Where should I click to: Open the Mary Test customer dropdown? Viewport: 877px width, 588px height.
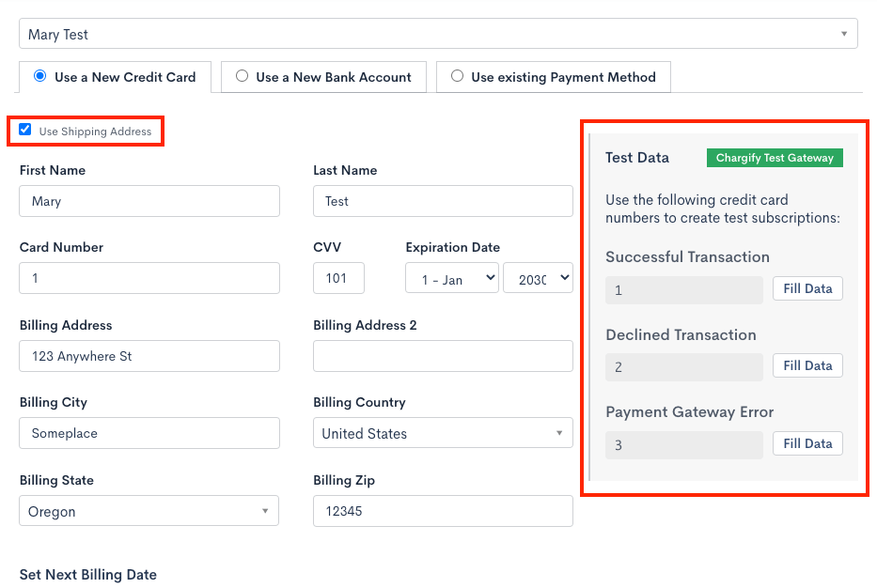(438, 35)
